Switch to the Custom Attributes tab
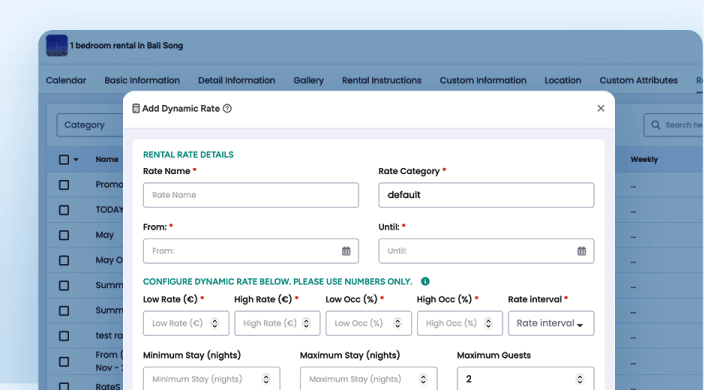Image resolution: width=704 pixels, height=390 pixels. coord(638,80)
